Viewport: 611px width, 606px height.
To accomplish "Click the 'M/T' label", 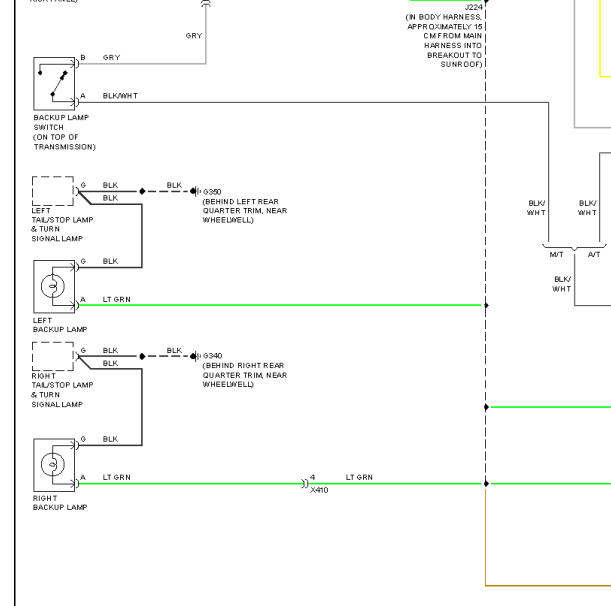I will [556, 254].
